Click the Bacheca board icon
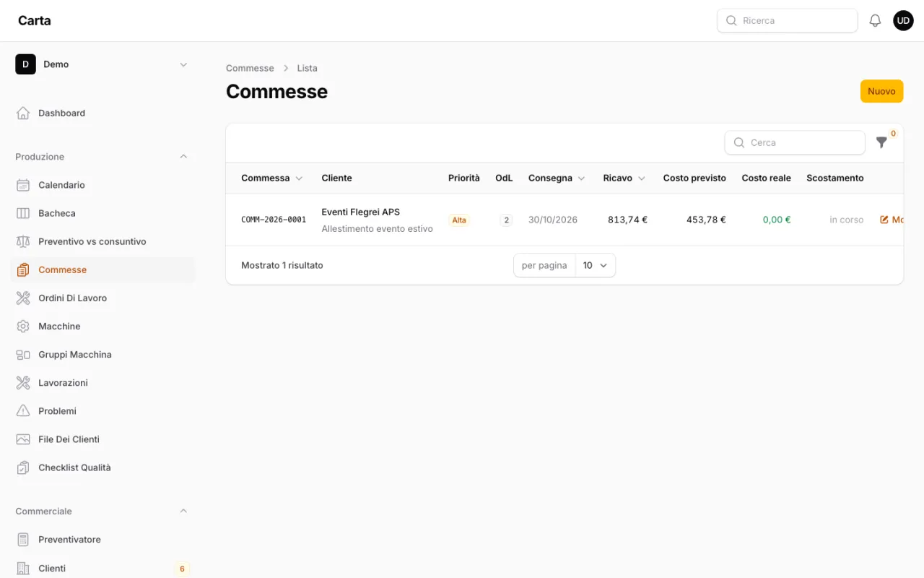Screen dimensions: 924x578 point(23,213)
